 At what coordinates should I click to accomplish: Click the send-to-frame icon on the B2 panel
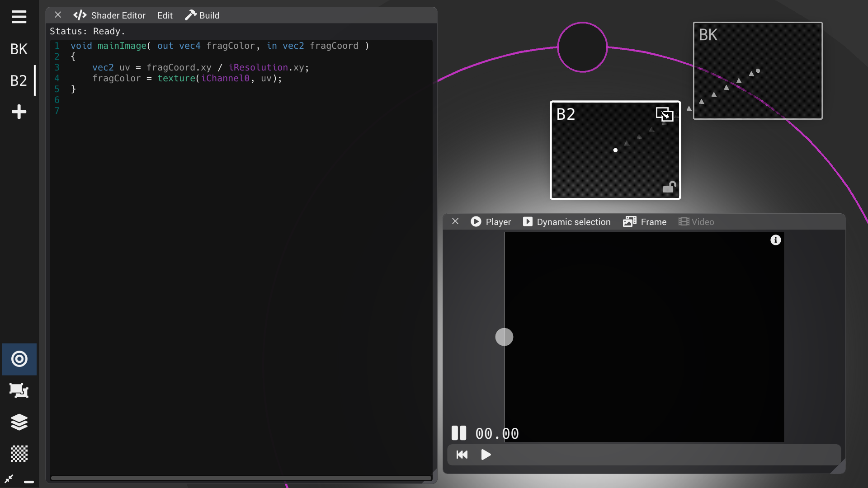[665, 114]
